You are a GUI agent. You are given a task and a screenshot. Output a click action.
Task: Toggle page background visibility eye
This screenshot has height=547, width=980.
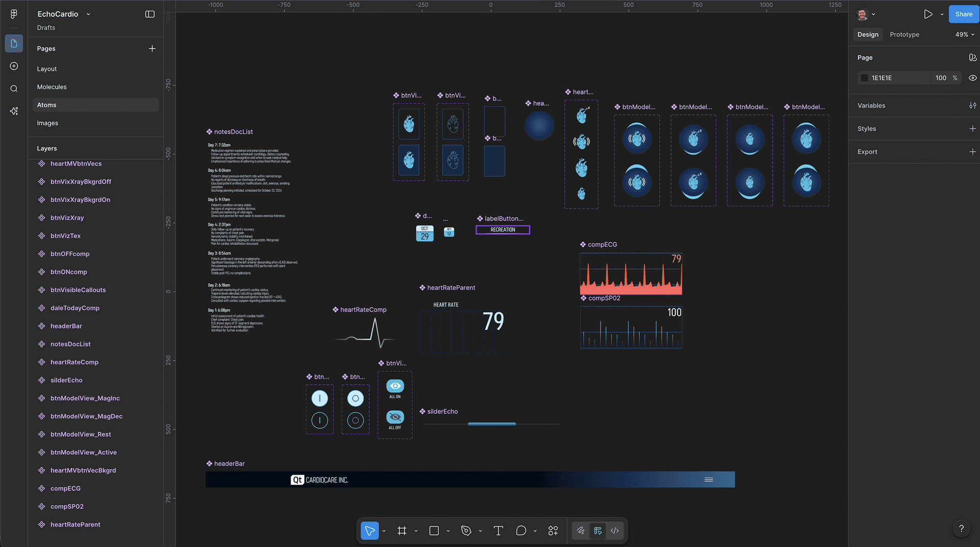tap(972, 78)
